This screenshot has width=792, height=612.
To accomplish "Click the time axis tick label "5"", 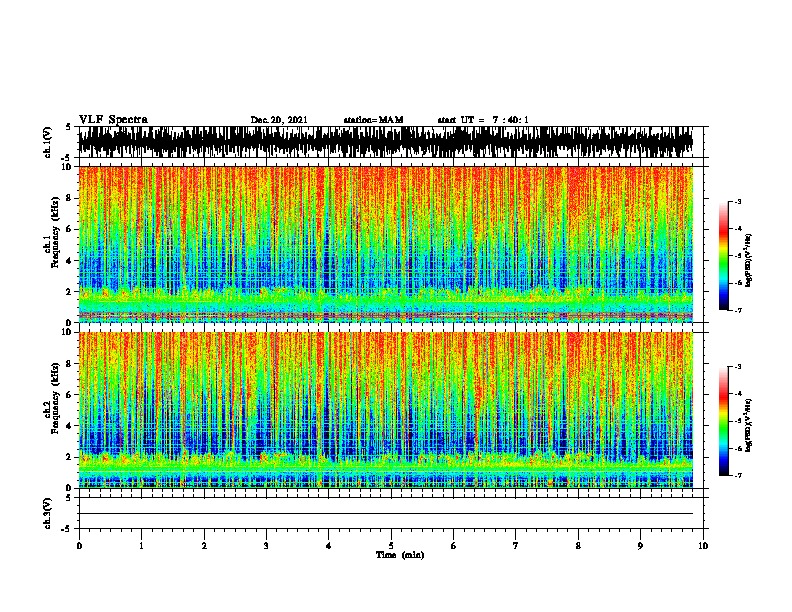I will click(391, 546).
